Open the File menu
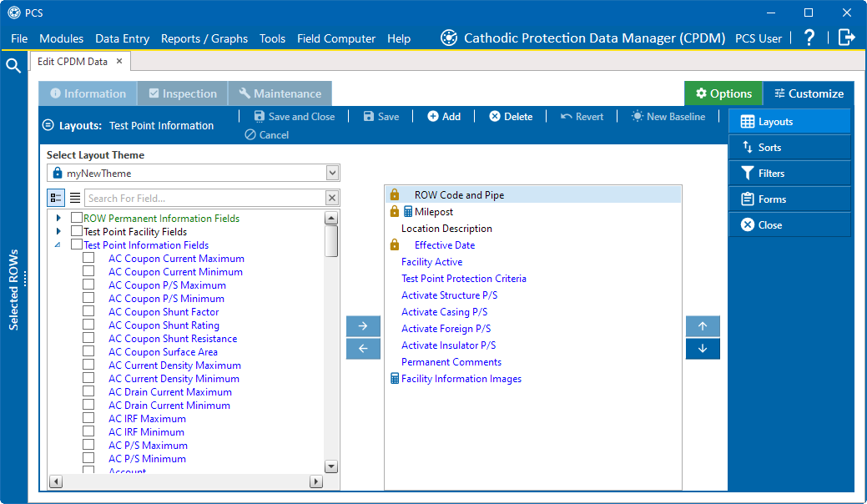This screenshot has height=504, width=867. tap(19, 38)
